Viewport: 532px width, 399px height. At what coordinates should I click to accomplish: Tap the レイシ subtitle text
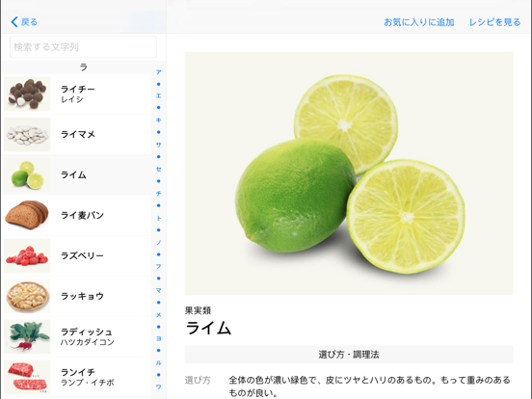[72, 99]
